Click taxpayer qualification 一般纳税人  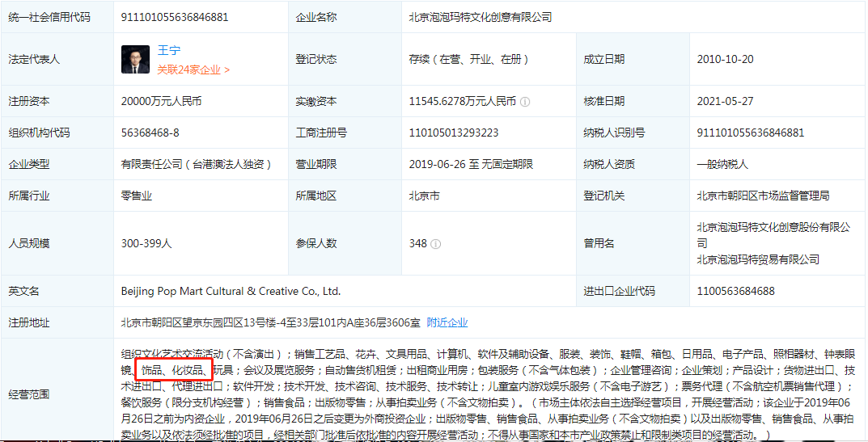[x=722, y=164]
